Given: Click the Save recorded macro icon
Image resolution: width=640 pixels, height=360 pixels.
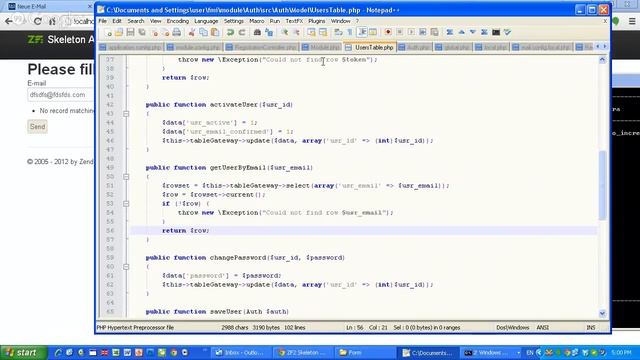Looking at the screenshot, I should click(x=434, y=32).
